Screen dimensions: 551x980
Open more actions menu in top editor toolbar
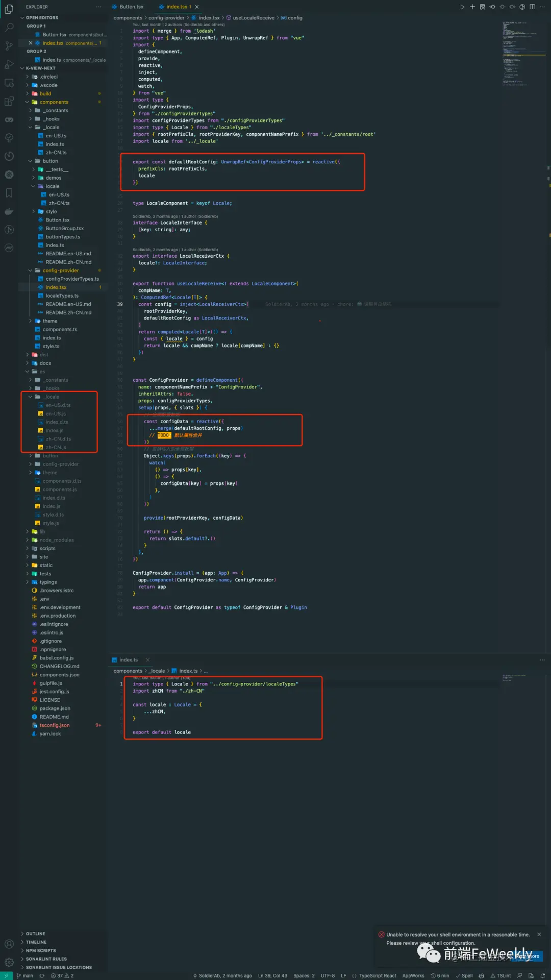542,7
